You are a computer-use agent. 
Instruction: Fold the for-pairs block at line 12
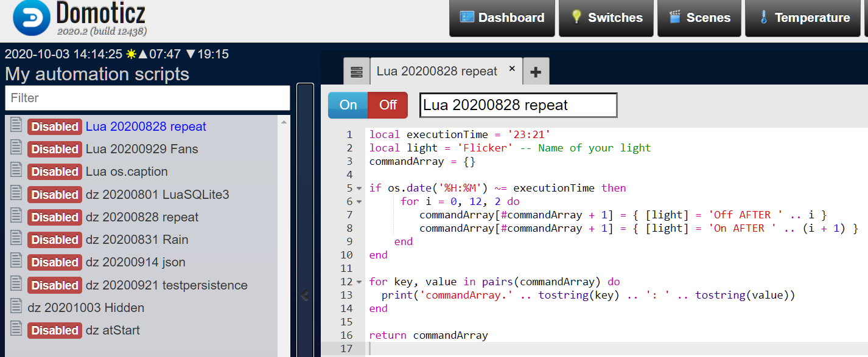(x=359, y=282)
